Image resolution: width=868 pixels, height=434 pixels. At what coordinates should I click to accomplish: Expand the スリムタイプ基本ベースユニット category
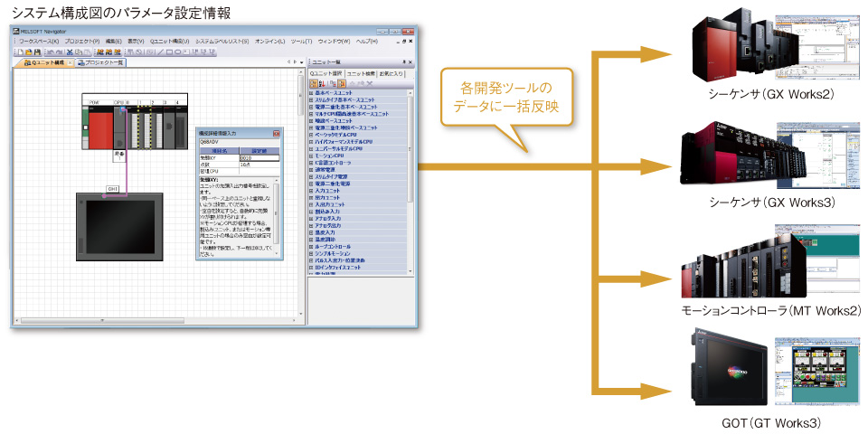312,99
